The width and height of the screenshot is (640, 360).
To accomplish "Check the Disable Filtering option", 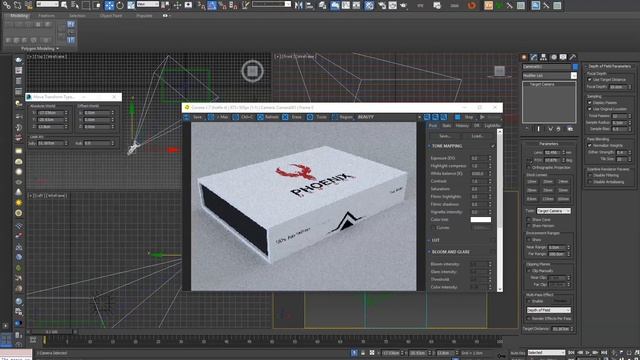I will 590,175.
